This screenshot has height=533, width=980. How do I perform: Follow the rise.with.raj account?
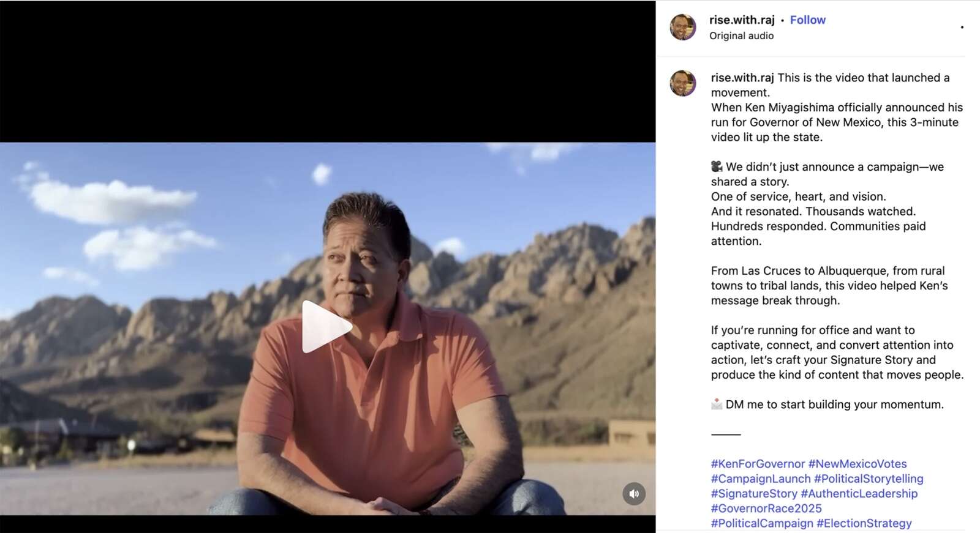(807, 20)
